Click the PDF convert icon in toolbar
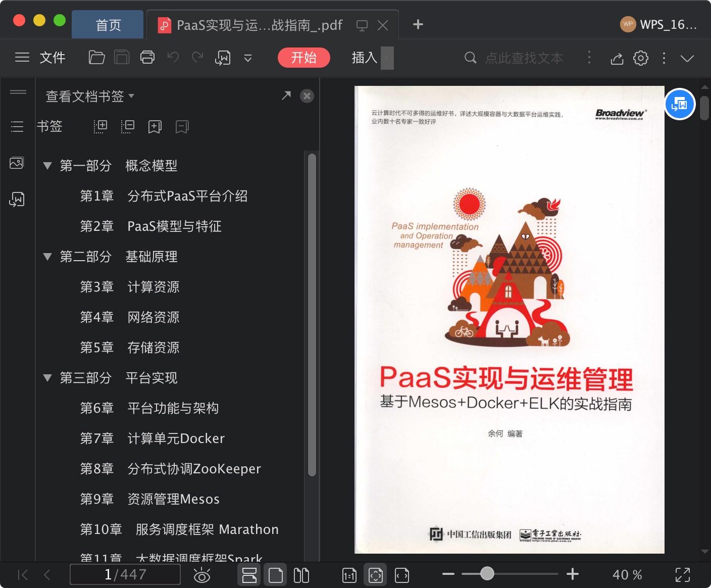Image resolution: width=711 pixels, height=588 pixels. [x=223, y=58]
